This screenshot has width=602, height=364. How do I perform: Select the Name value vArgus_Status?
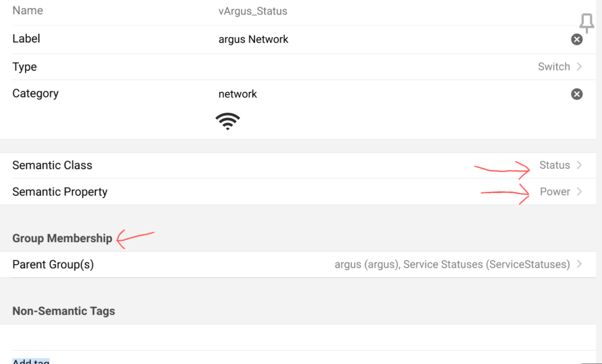[x=253, y=11]
